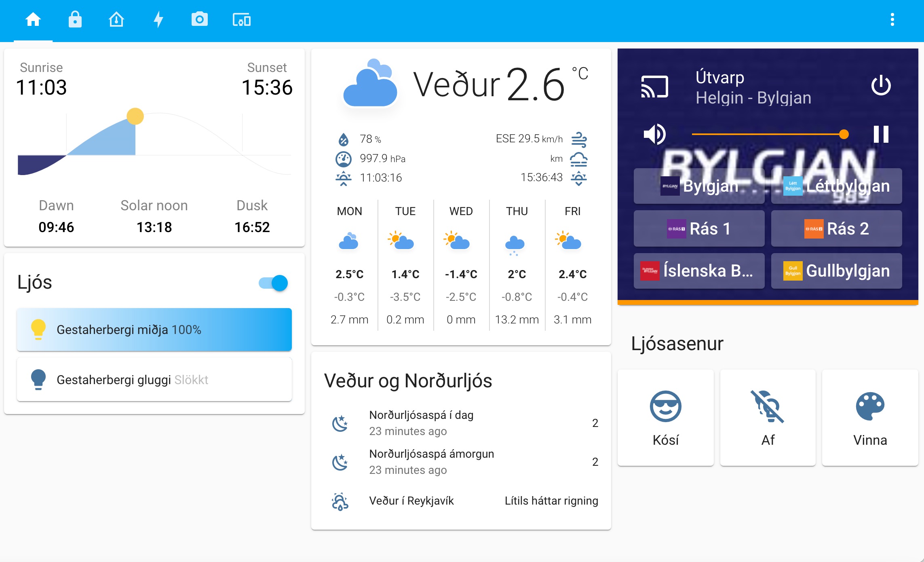Toggle Gestaherbergi miðja light

click(154, 330)
